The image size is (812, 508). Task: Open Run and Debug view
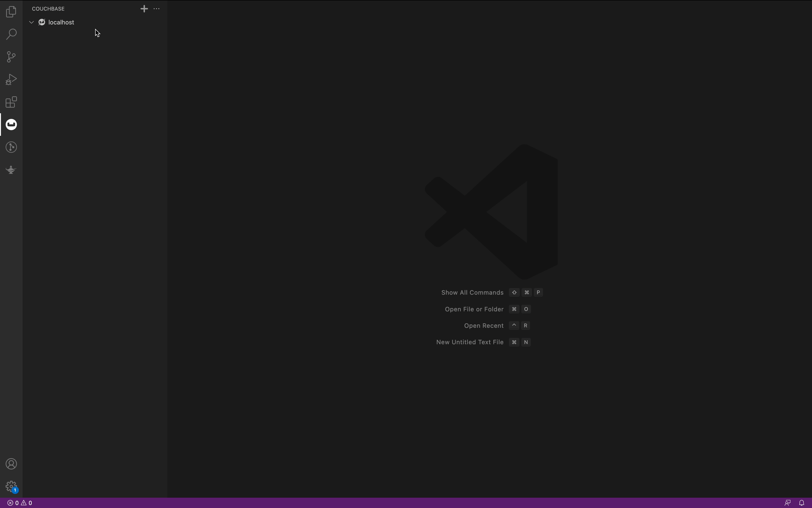tap(11, 79)
